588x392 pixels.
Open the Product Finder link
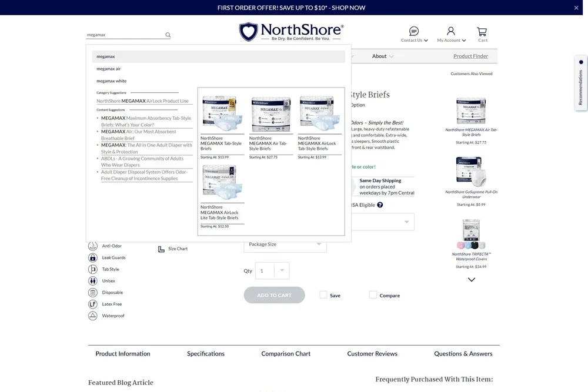(x=470, y=56)
